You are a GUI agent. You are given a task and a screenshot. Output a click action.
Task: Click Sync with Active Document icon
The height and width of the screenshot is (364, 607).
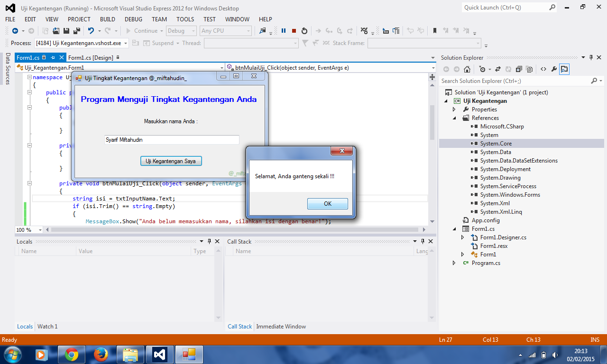tap(498, 69)
